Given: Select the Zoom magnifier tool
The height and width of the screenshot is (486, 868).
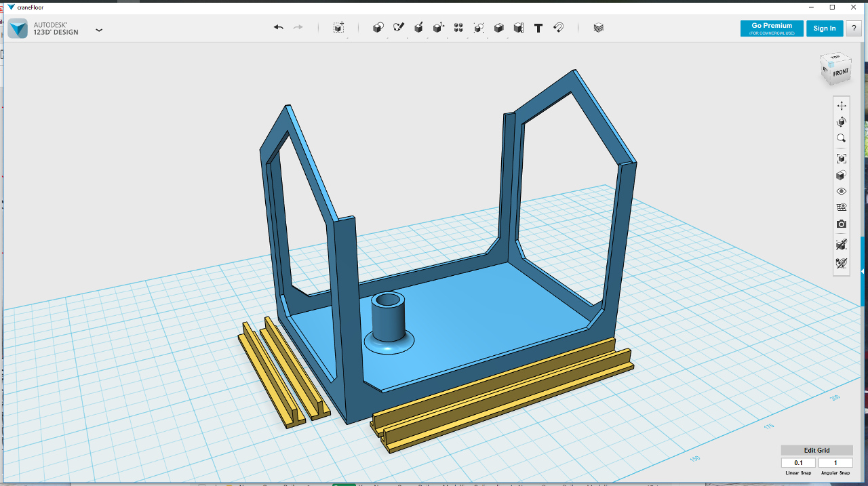Looking at the screenshot, I should tap(842, 138).
